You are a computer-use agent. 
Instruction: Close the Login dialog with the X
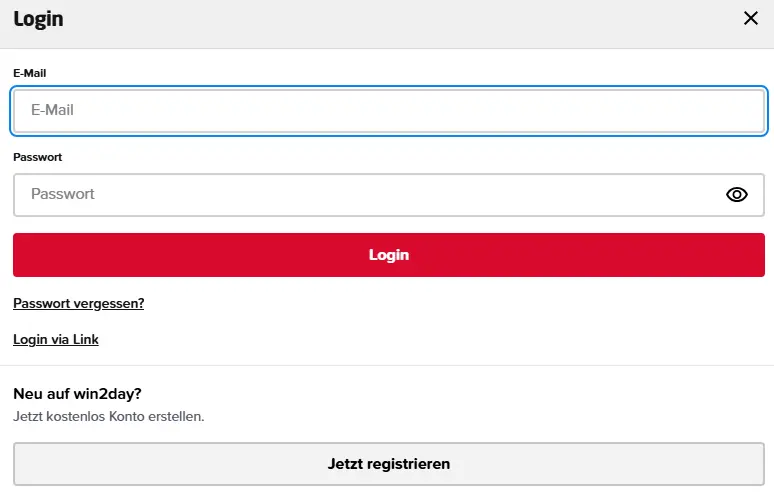point(751,18)
